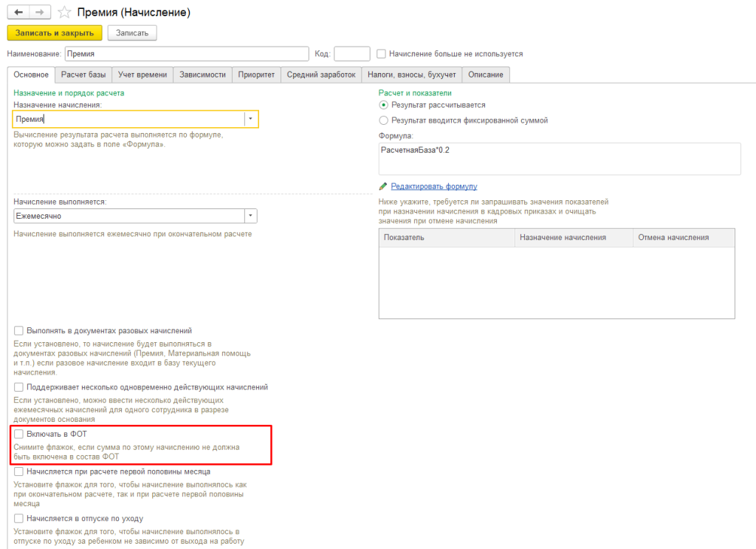Expand the 'Назначение начисления' dropdown

[x=251, y=119]
